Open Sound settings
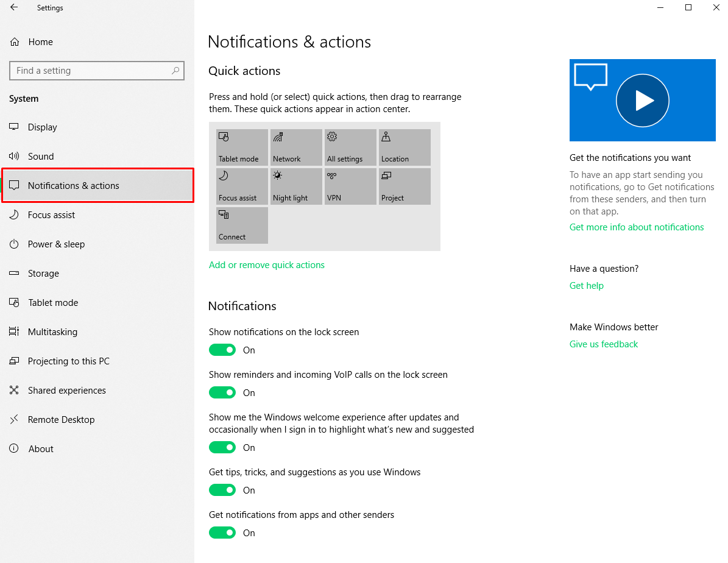The width and height of the screenshot is (728, 563). click(x=41, y=157)
